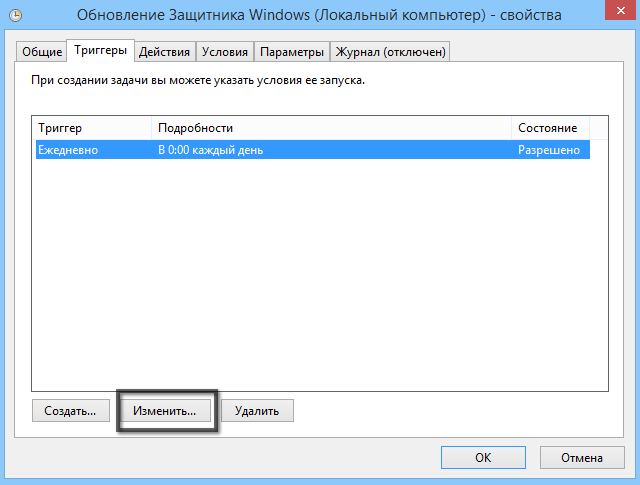The width and height of the screenshot is (640, 485).
Task: Open the Общие tab
Action: (42, 52)
